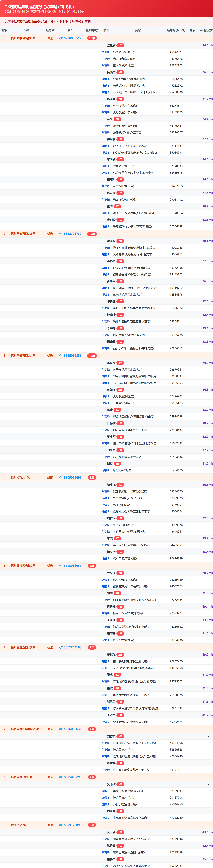Select team row 福州鼓楼区省体1队
This screenshot has height=868, width=213.
click(106, 38)
